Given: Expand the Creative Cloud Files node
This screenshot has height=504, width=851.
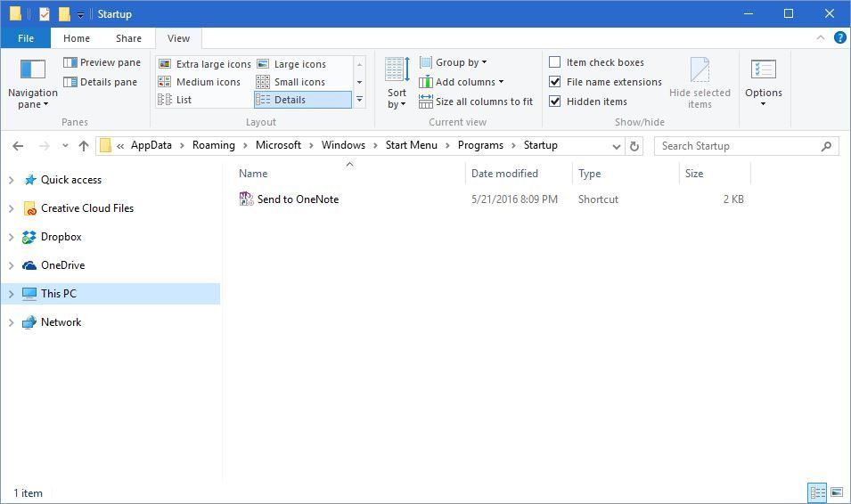Looking at the screenshot, I should pyautogui.click(x=11, y=208).
